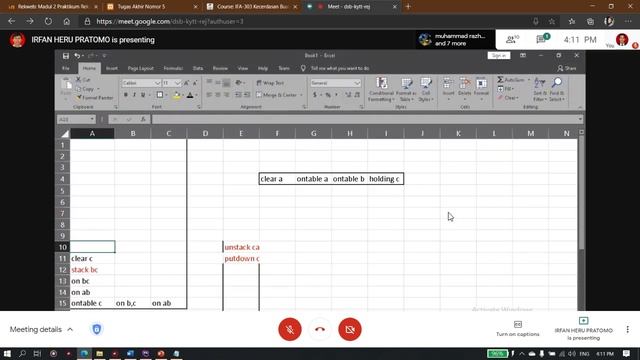Undo the last Excel action

[x=77, y=56]
